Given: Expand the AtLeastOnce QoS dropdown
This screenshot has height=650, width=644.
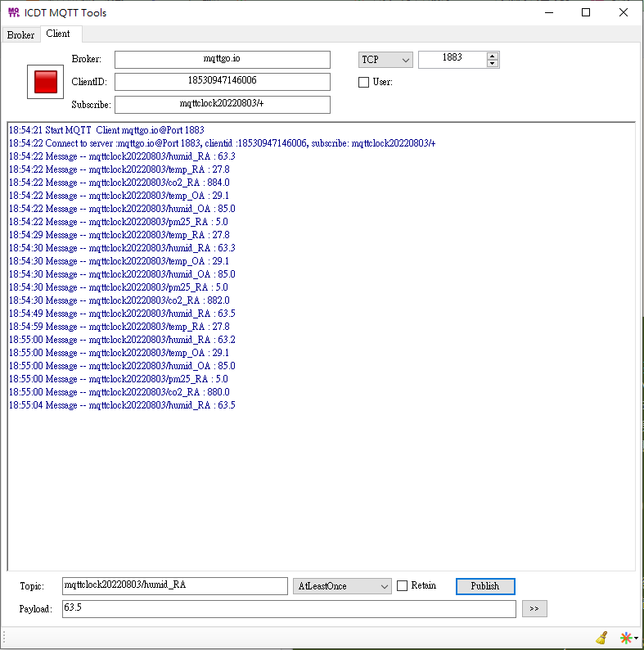Looking at the screenshot, I should coord(342,586).
